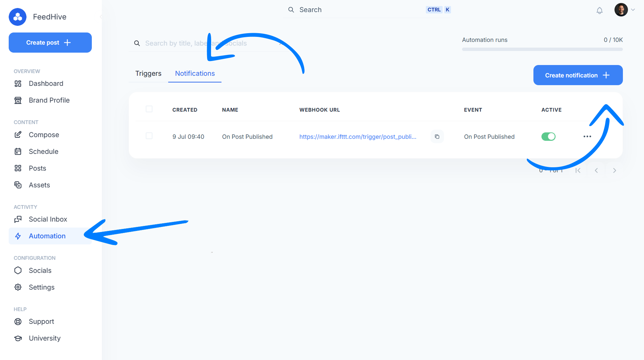Open Social Inbox in the sidebar
644x360 pixels.
[x=48, y=219]
